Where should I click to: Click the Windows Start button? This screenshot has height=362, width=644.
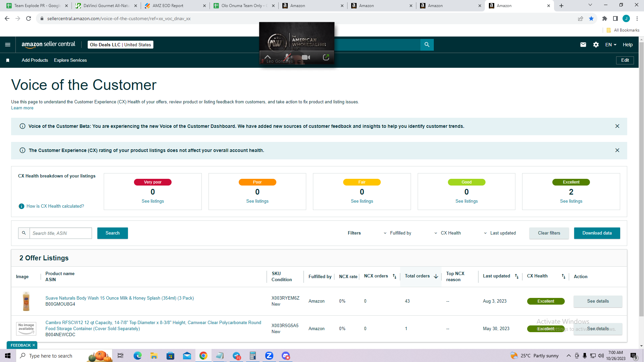click(8, 356)
